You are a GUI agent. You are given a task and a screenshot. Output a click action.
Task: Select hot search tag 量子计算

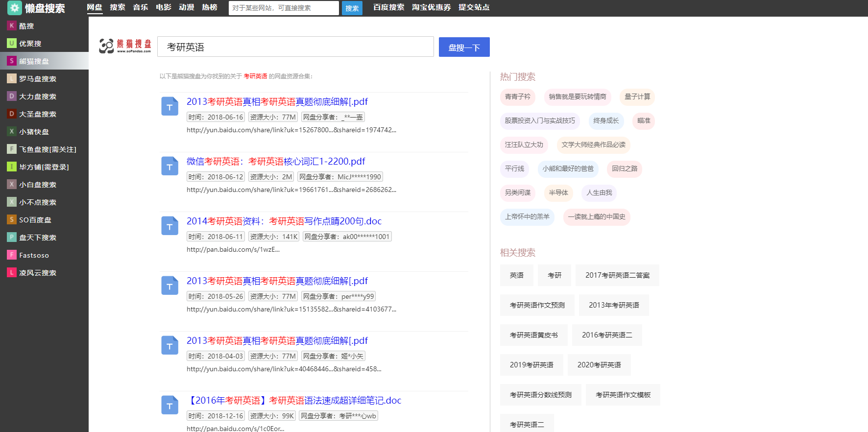click(637, 97)
